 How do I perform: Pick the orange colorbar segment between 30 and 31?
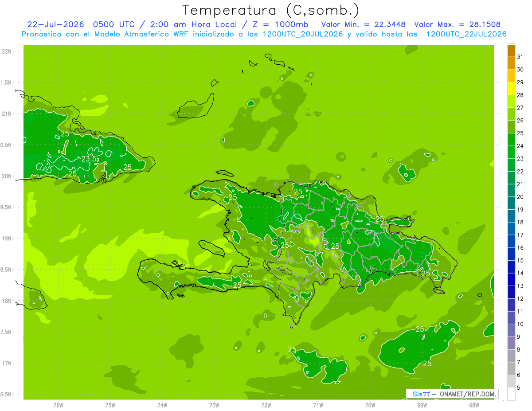pos(511,63)
